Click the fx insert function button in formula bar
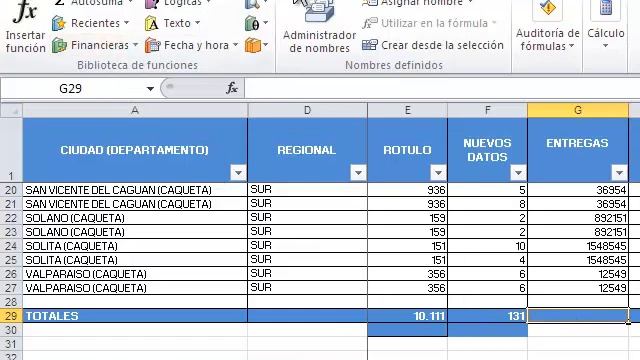 232,88
